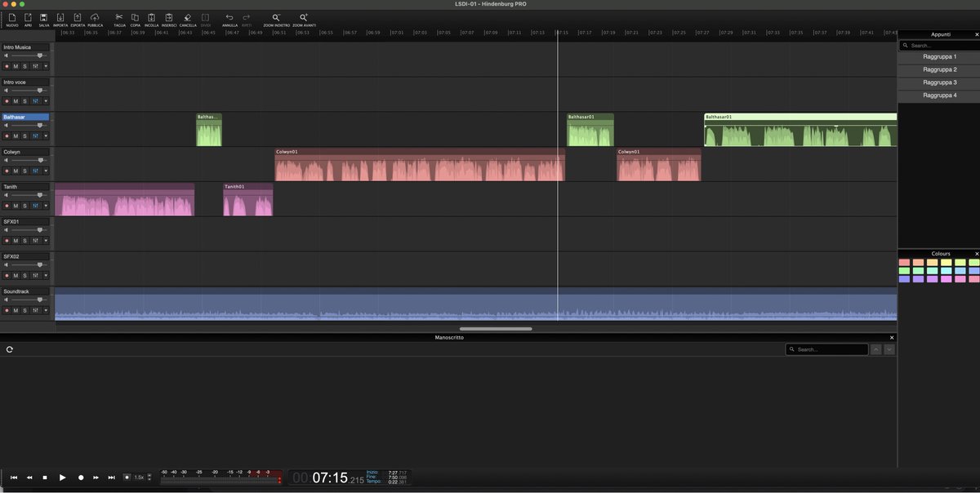Click the Importa audio icon

click(60, 17)
